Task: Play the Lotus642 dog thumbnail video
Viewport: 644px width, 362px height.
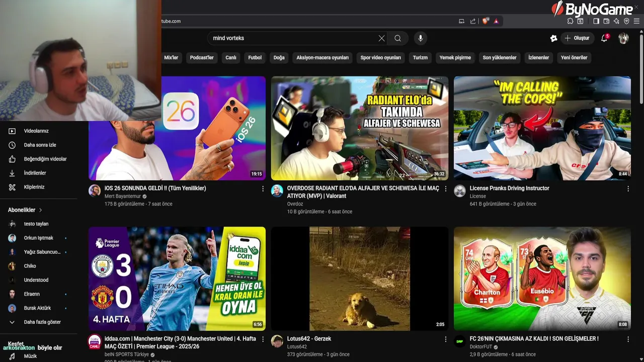Action: pos(360,279)
